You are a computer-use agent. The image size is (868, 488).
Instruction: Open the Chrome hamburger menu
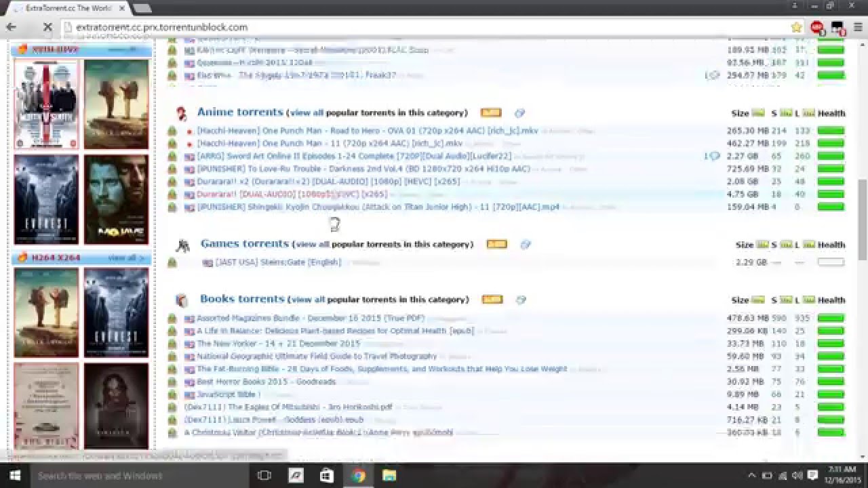(857, 27)
